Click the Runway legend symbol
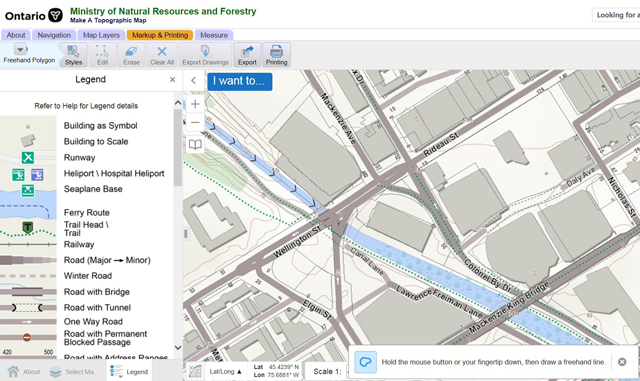 click(x=28, y=157)
